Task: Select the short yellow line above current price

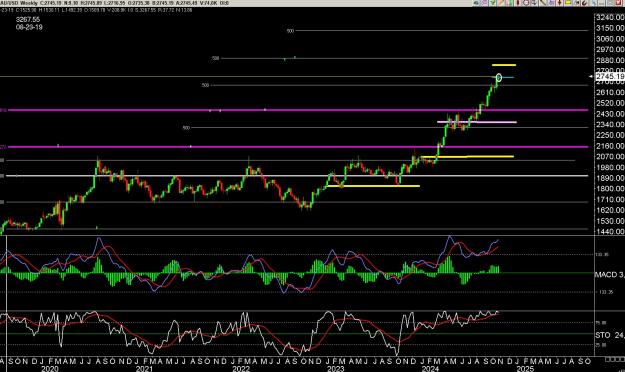Action: [x=504, y=65]
